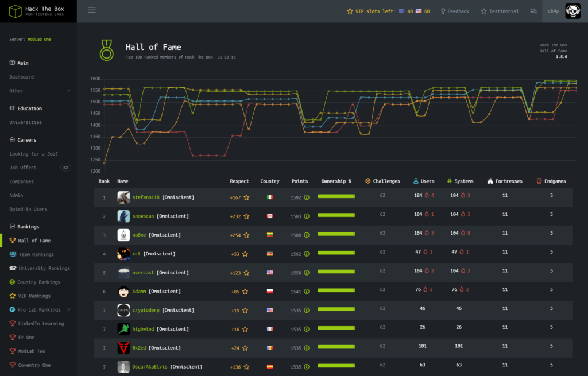This screenshot has height=376, width=588.
Task: Expand the Pro Lab Rankings chevron
Action: coord(69,309)
